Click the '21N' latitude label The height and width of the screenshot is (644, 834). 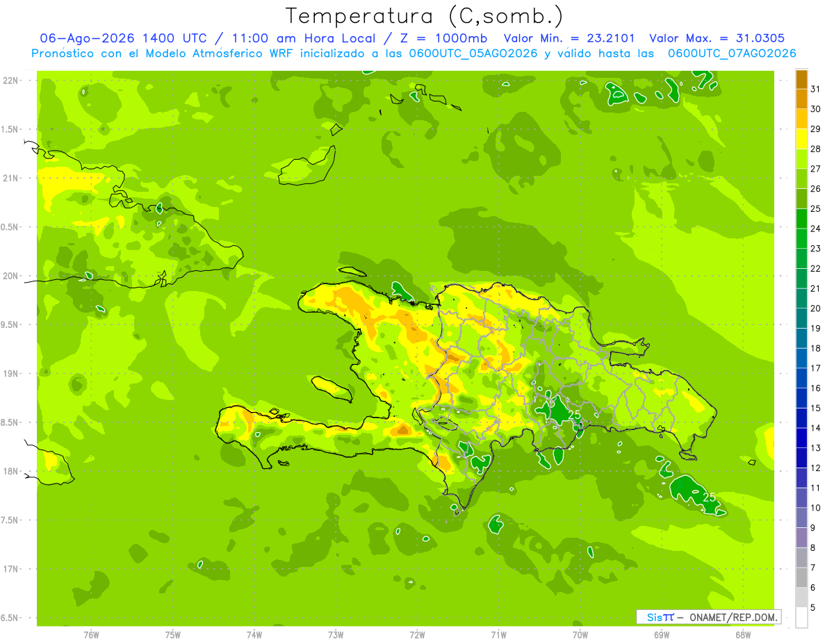pyautogui.click(x=12, y=178)
